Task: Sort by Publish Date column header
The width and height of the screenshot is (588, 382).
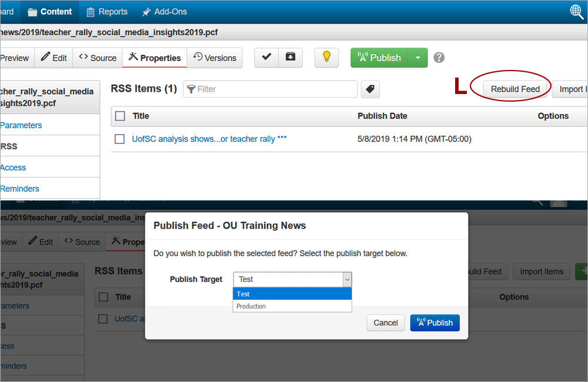Action: [382, 116]
